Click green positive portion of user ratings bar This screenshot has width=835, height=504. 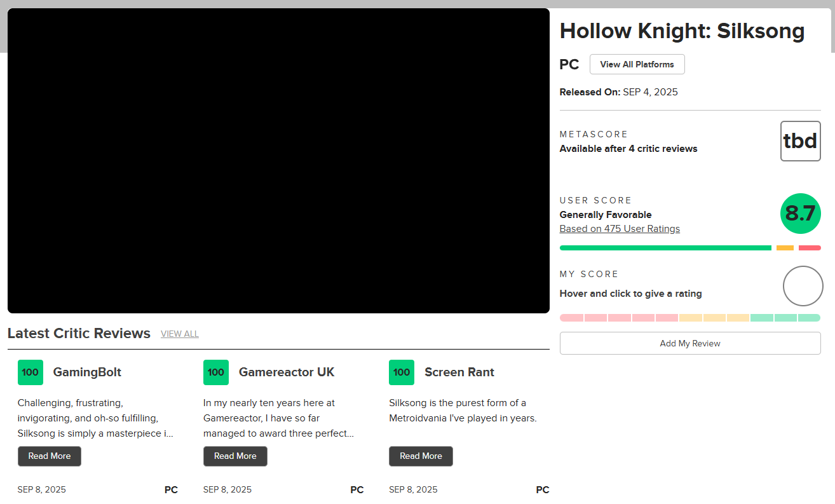pos(665,248)
